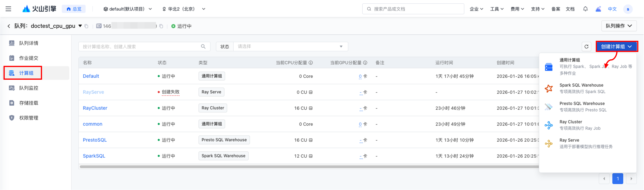Click the Volcano Engine logo
The width and height of the screenshot is (644, 190).
tap(39, 9)
